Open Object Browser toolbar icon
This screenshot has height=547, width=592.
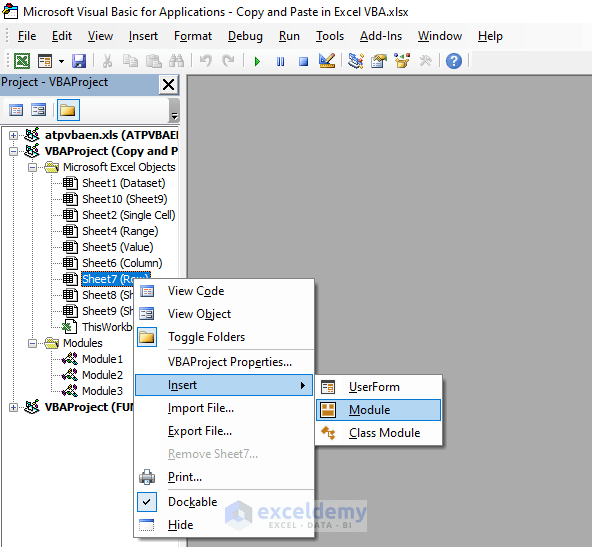coord(402,61)
